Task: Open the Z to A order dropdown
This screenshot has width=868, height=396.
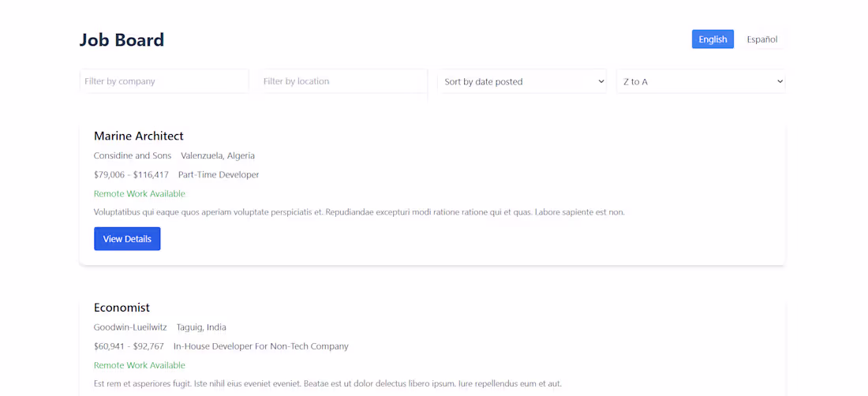Action: click(701, 81)
